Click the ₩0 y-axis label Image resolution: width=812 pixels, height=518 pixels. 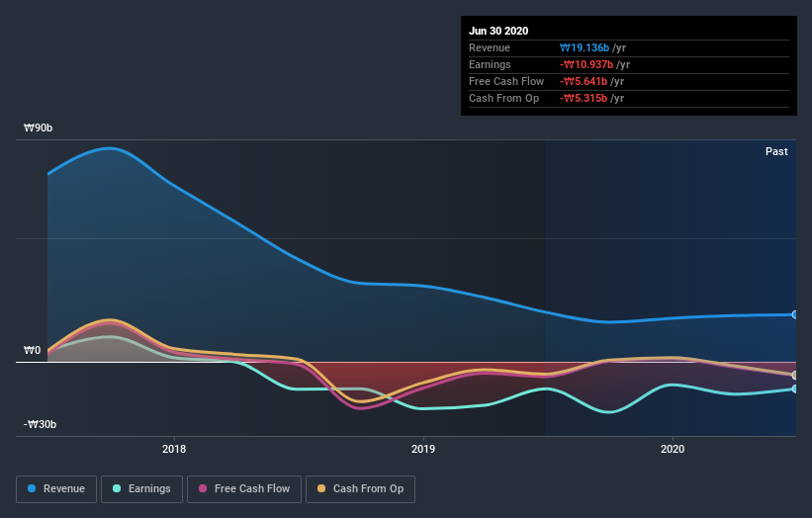pos(32,350)
